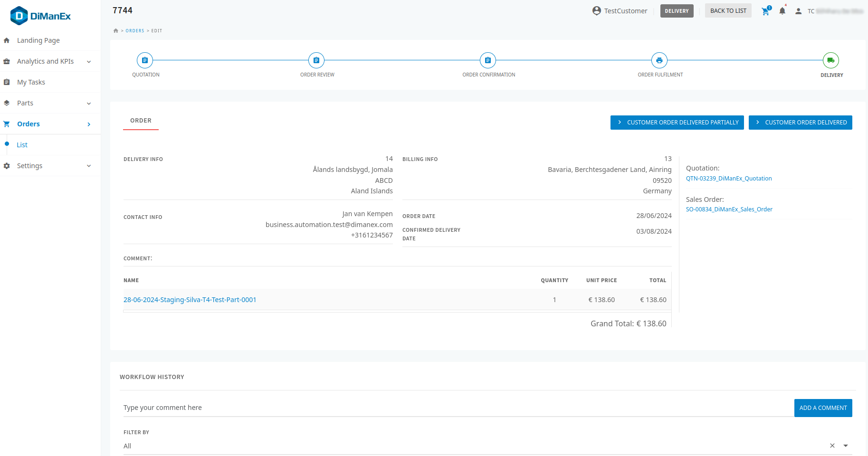The width and height of the screenshot is (868, 456).
Task: Click the Analytics and KPIs briefcase icon
Action: tap(7, 61)
